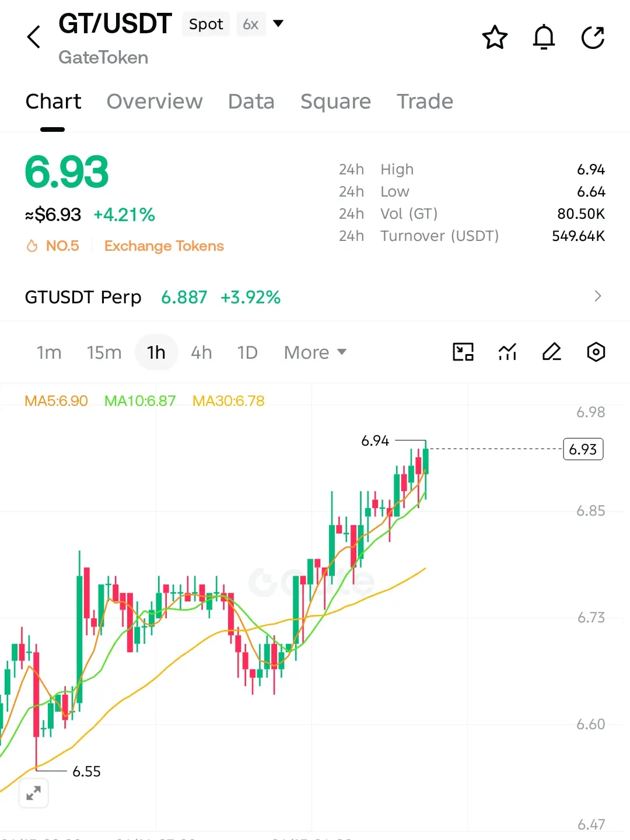Select the 1h timeframe
The width and height of the screenshot is (630, 840).
pos(156,352)
